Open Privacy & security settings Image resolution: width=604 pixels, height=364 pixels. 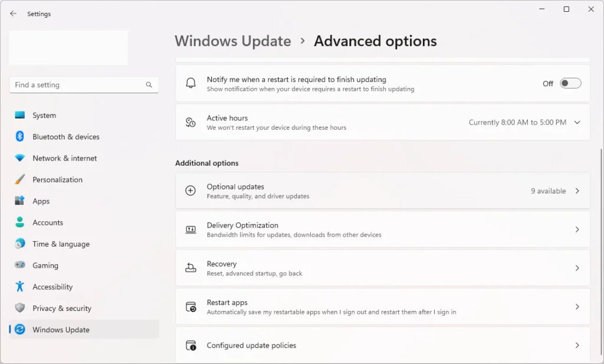click(x=84, y=308)
